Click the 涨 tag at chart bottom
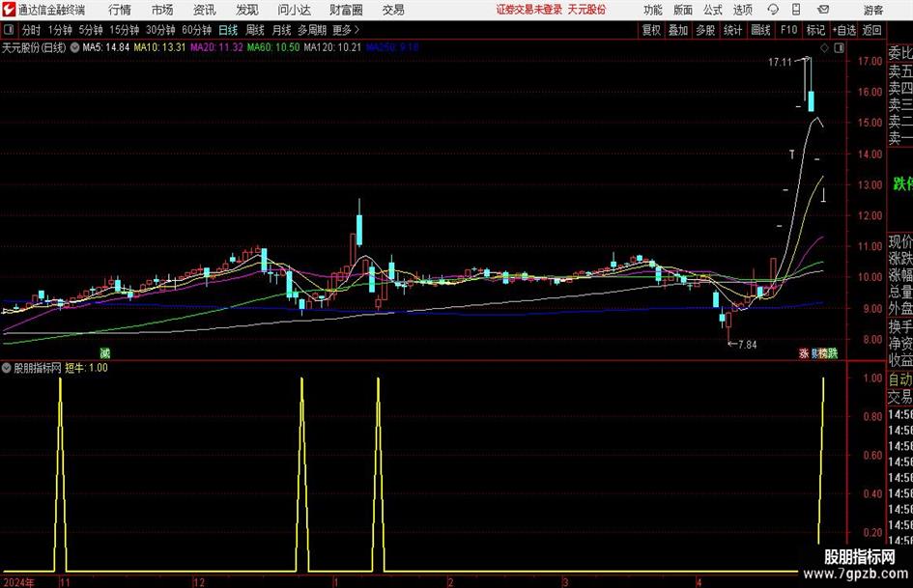913x588 pixels. pyautogui.click(x=804, y=353)
